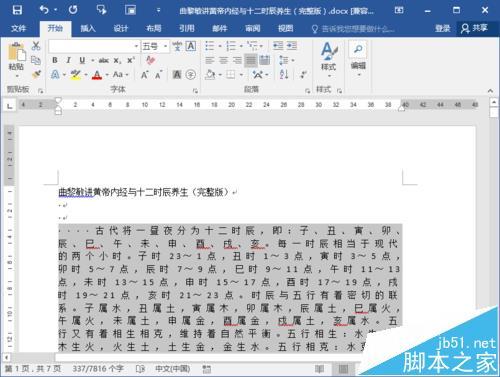
Task: Decrease font size with shrink icon
Action: [x=158, y=74]
